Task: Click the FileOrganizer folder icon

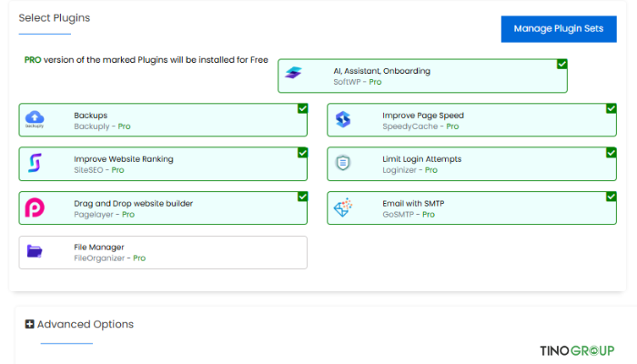Action: (x=35, y=251)
